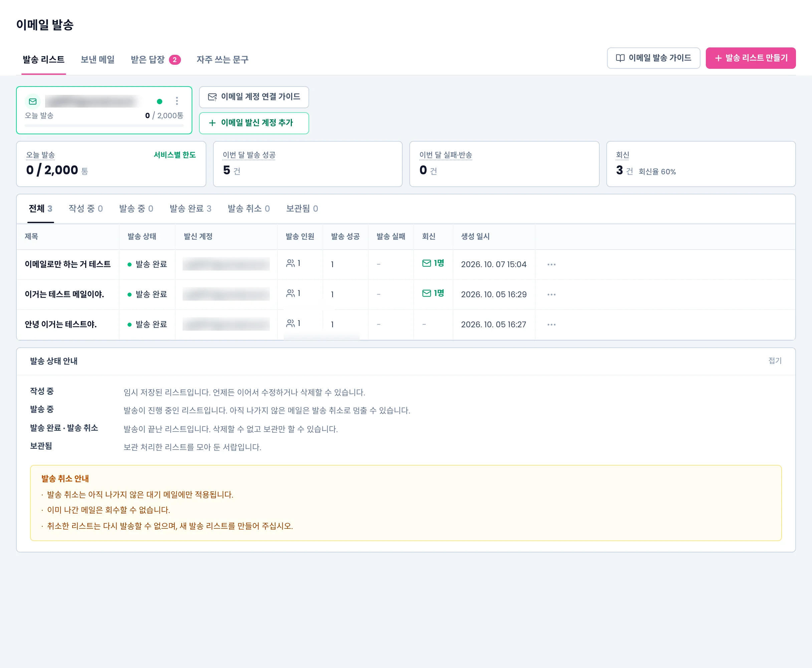
Task: Open row menu for 이메일로만 하는 거 테스트
Action: [552, 265]
